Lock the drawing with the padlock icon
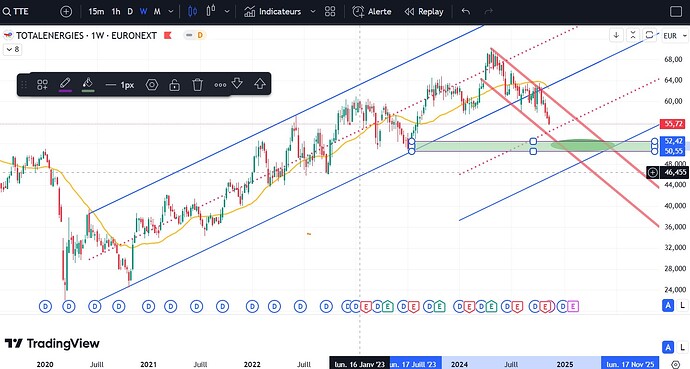Screen dimensions: 690x369 (x=174, y=84)
